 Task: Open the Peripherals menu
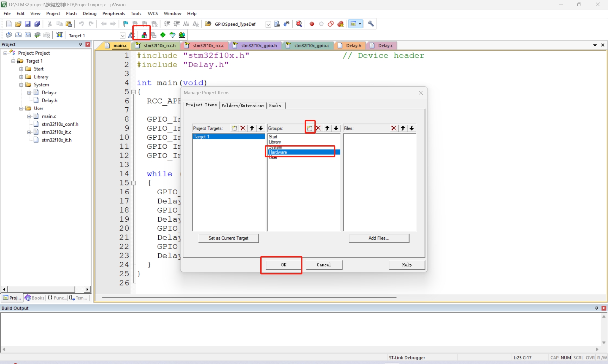pyautogui.click(x=113, y=14)
